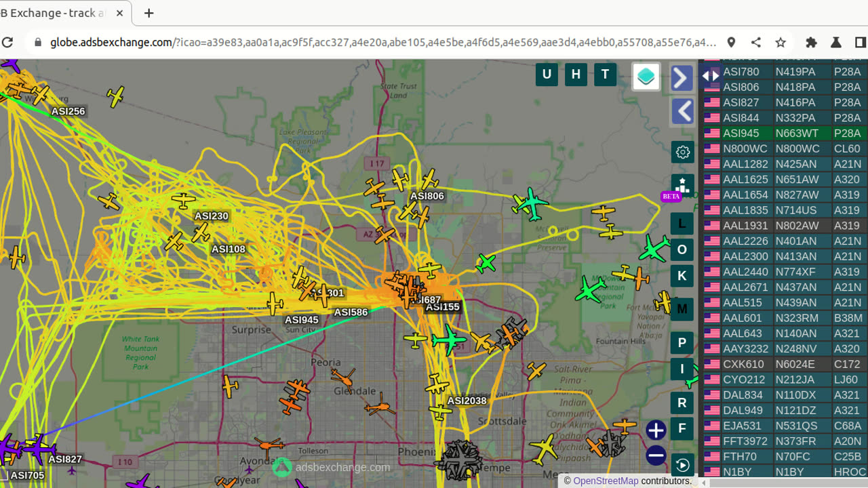Zoom in with the plus button
Viewport: 868px width, 488px height.
click(x=656, y=430)
